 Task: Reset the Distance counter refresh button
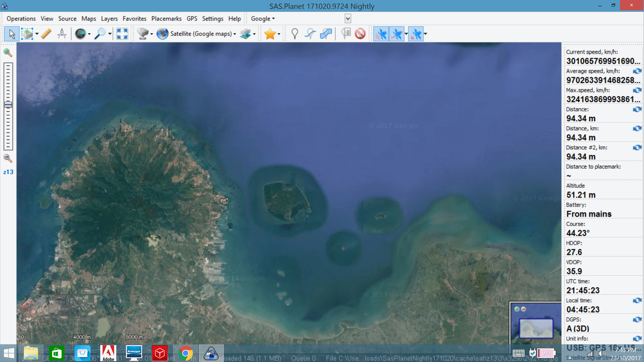(x=637, y=109)
